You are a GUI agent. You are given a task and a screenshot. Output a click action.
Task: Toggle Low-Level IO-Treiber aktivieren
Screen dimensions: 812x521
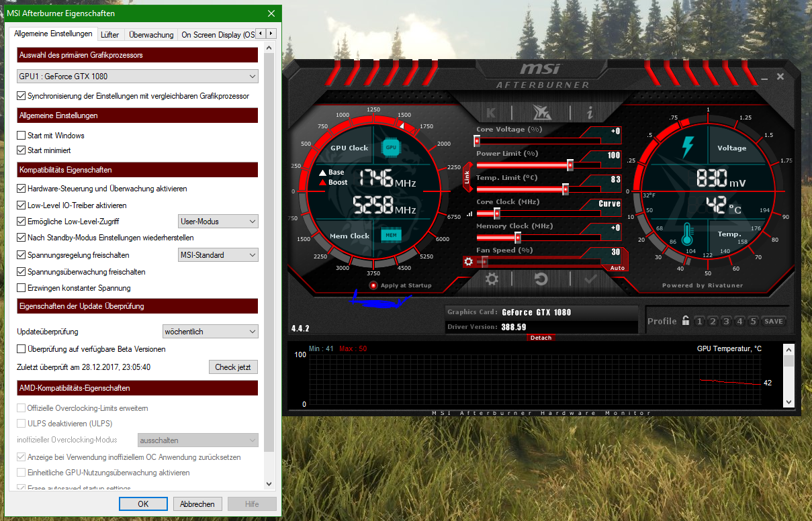pyautogui.click(x=21, y=205)
